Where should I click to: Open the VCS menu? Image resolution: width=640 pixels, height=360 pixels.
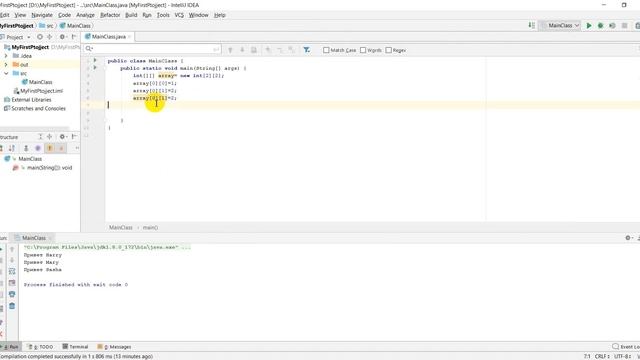[179, 15]
